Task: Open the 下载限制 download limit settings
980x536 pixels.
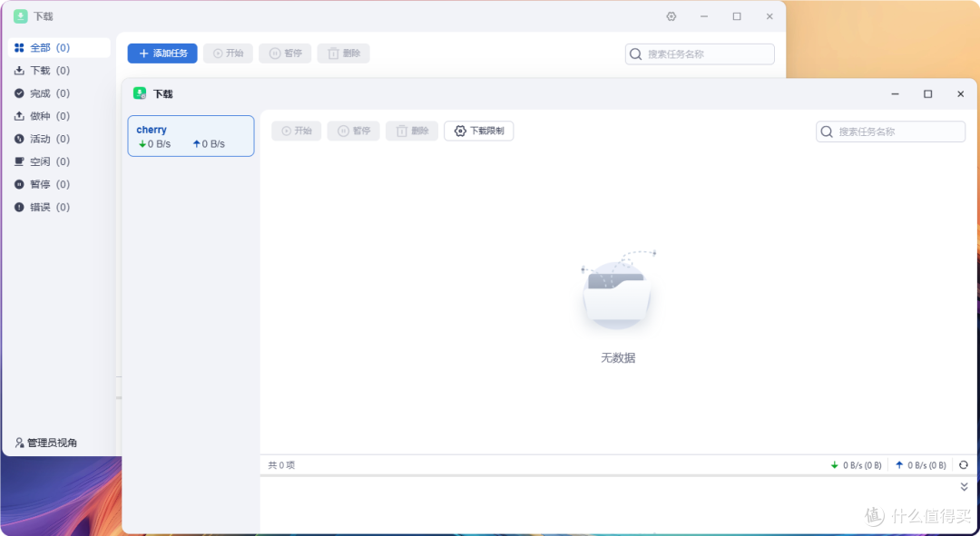Action: coord(478,131)
